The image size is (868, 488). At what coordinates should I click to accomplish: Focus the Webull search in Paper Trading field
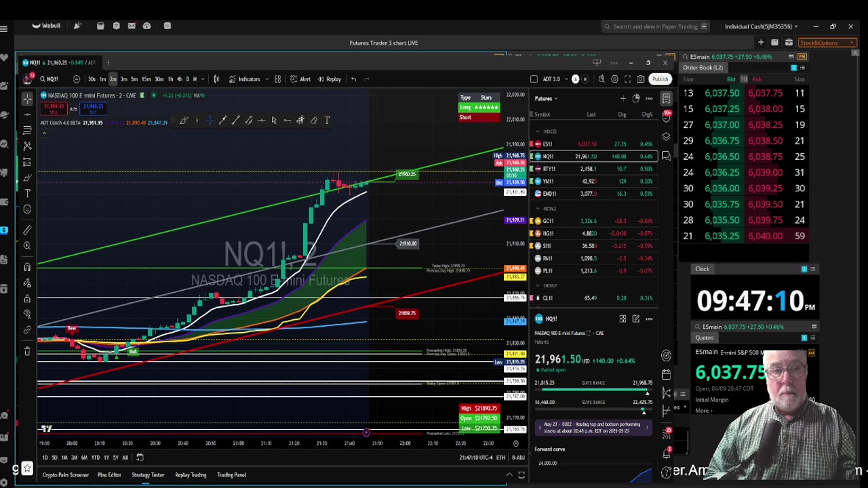[x=655, y=26]
